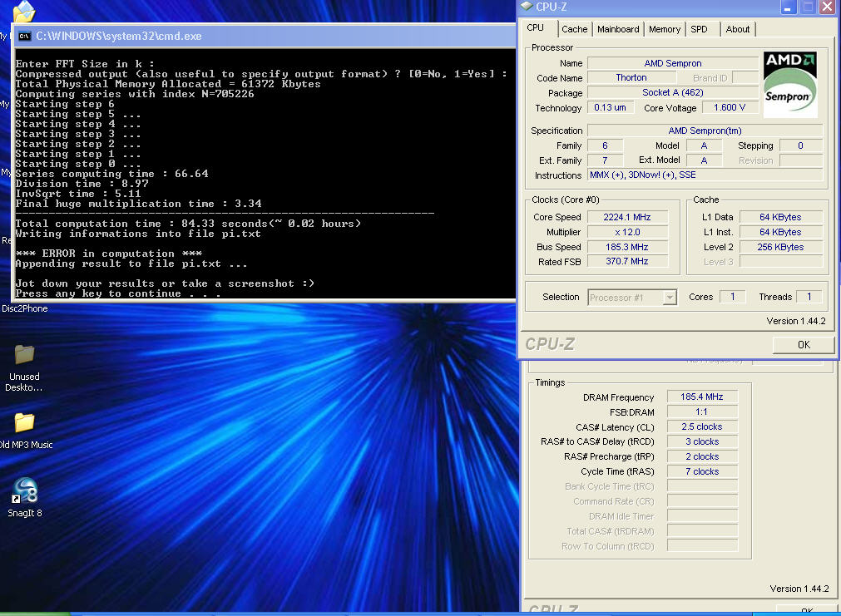
Task: Click the Package value Socket A (462)
Action: pyautogui.click(x=673, y=92)
